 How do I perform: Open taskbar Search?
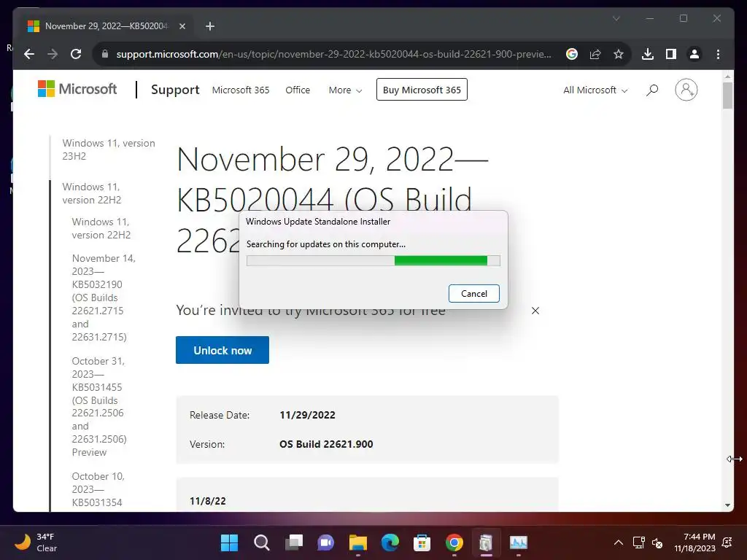(x=262, y=542)
